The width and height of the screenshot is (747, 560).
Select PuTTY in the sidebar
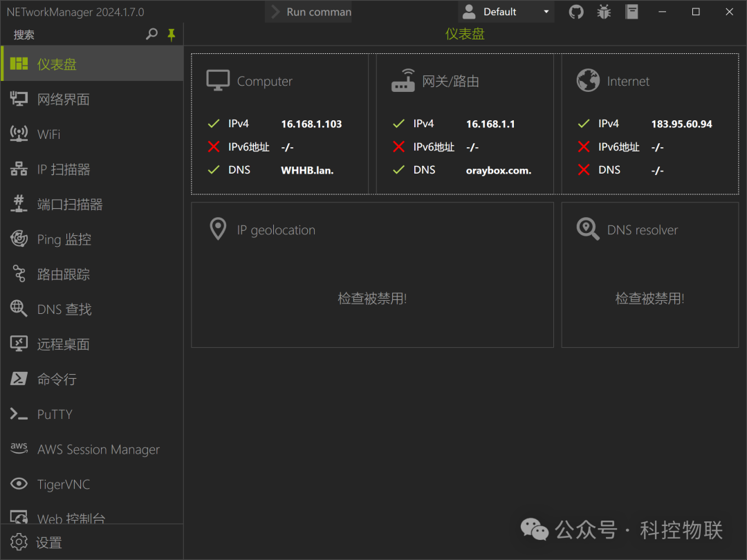click(x=92, y=414)
